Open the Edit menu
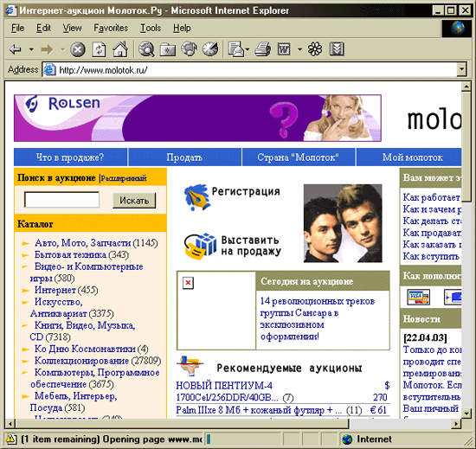 click(x=44, y=28)
